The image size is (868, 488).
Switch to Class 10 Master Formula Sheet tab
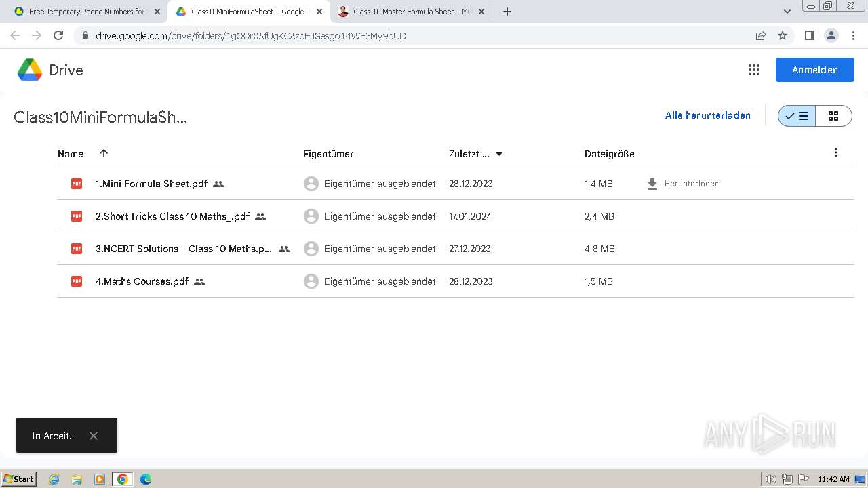coord(411,12)
